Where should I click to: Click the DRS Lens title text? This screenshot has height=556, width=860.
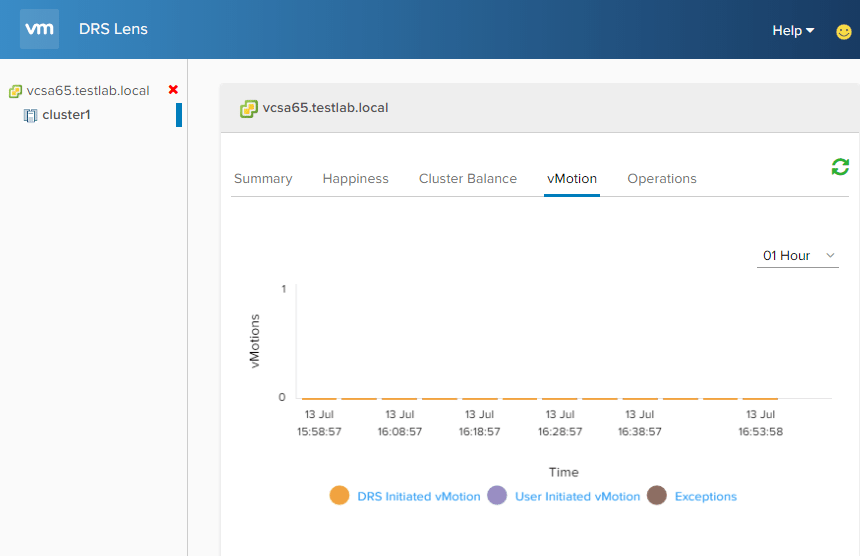pos(113,29)
